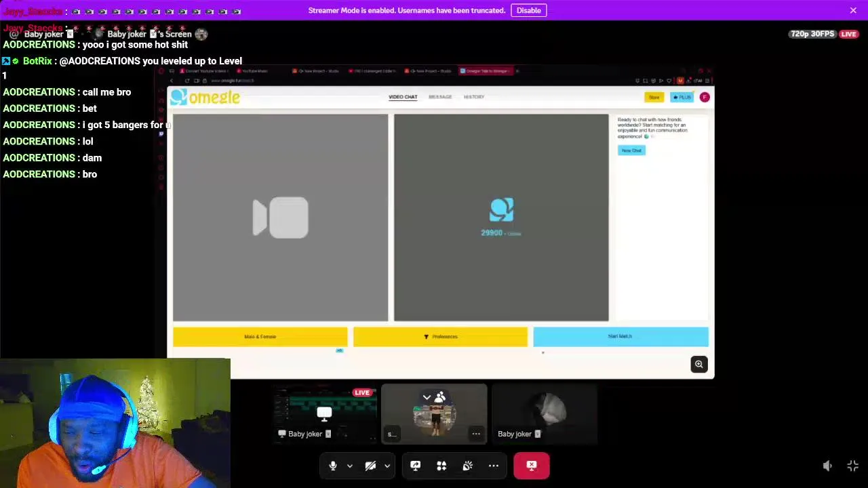Viewport: 868px width, 488px height.
Task: Select the right Baby joker participant tile
Action: tap(545, 414)
